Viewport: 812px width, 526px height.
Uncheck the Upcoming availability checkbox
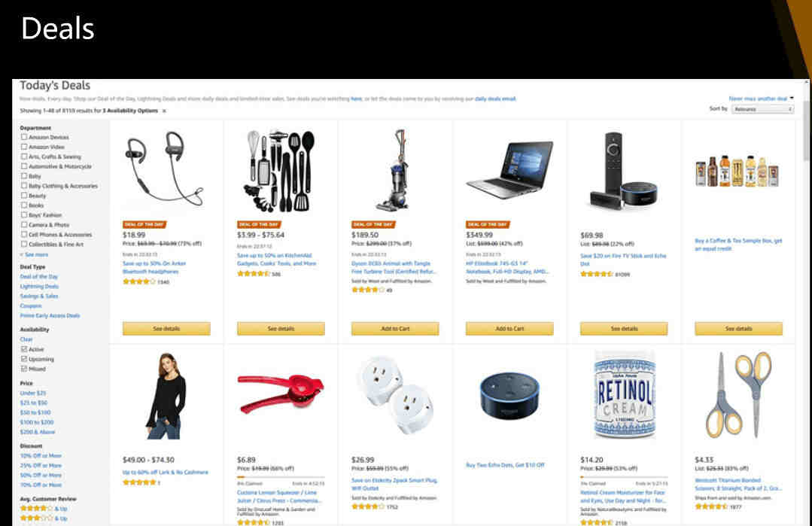pos(24,359)
